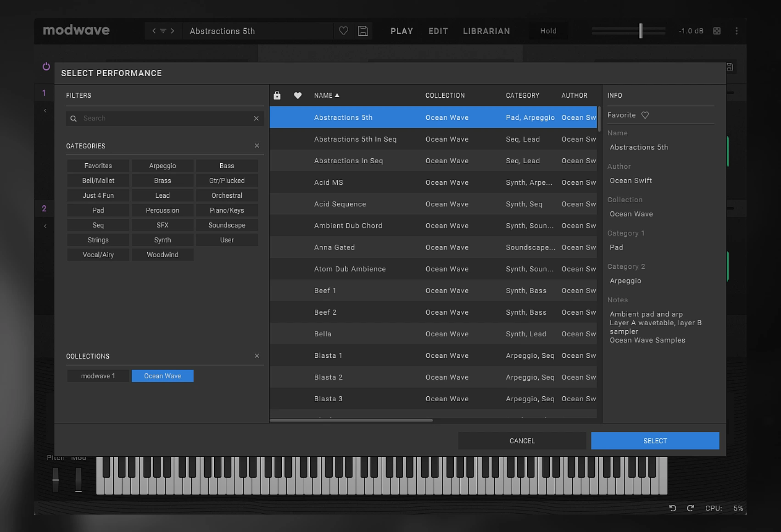Select the Acid MS performance
The width and height of the screenshot is (781, 532).
tap(433, 183)
